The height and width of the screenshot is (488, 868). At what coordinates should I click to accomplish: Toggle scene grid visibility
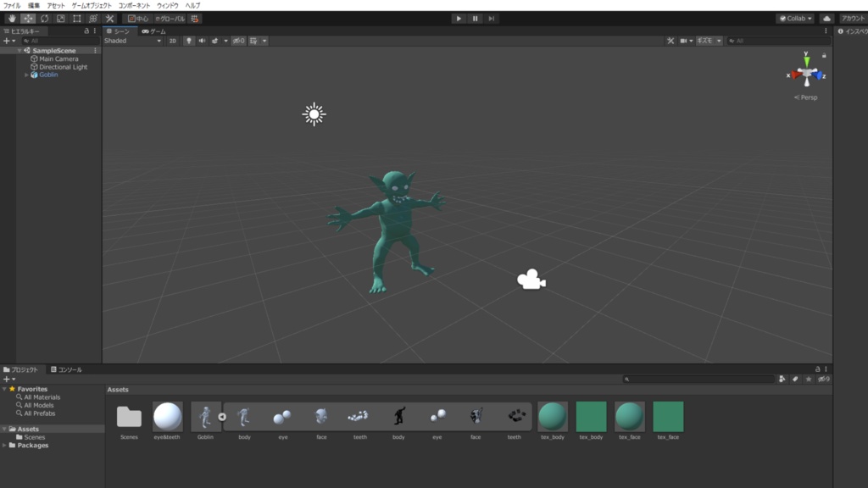click(253, 41)
